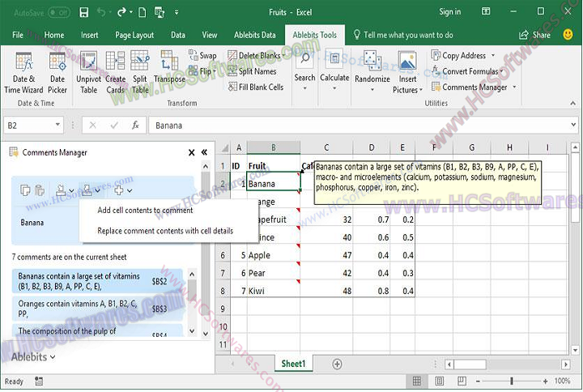Image resolution: width=583 pixels, height=392 pixels.
Task: Open the Search tool
Action: 305,70
